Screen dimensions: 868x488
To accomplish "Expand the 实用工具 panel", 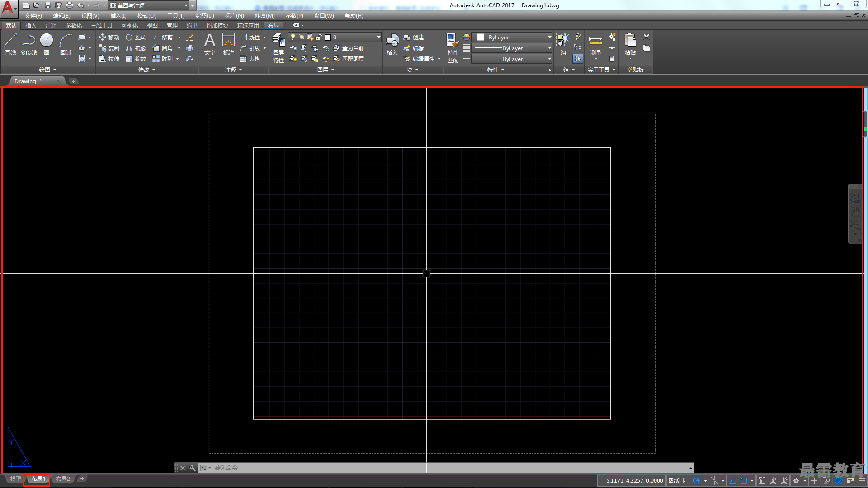I will coord(601,70).
